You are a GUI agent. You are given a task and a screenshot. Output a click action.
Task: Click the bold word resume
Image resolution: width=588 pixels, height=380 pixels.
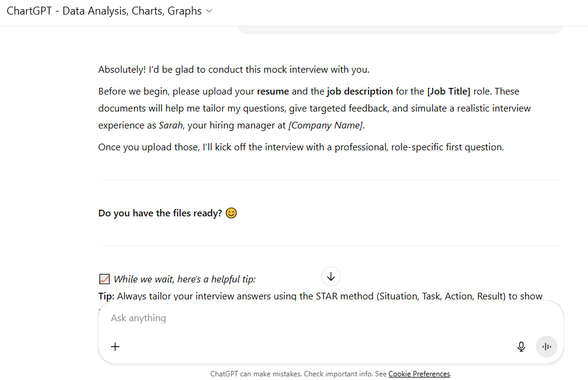point(273,92)
